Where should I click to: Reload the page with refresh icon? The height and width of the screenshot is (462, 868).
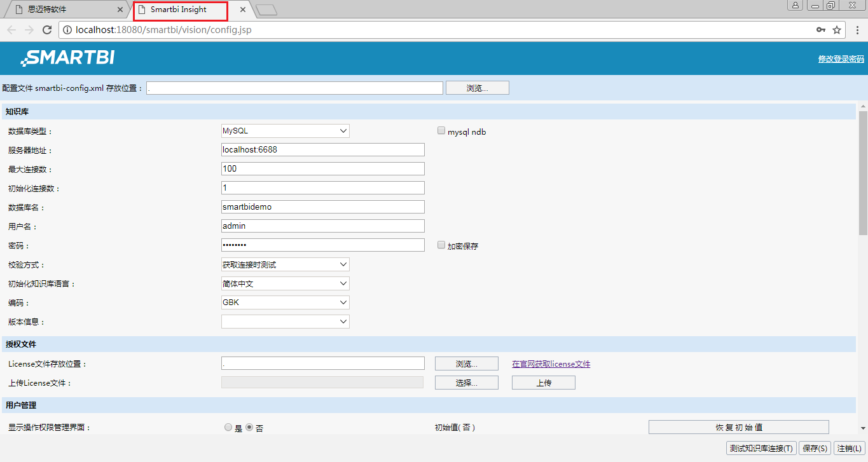coord(47,30)
